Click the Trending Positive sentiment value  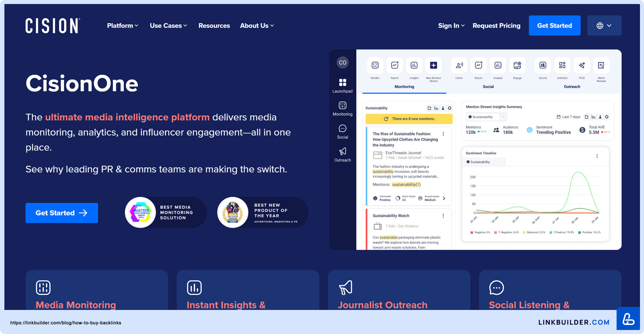[x=553, y=133]
